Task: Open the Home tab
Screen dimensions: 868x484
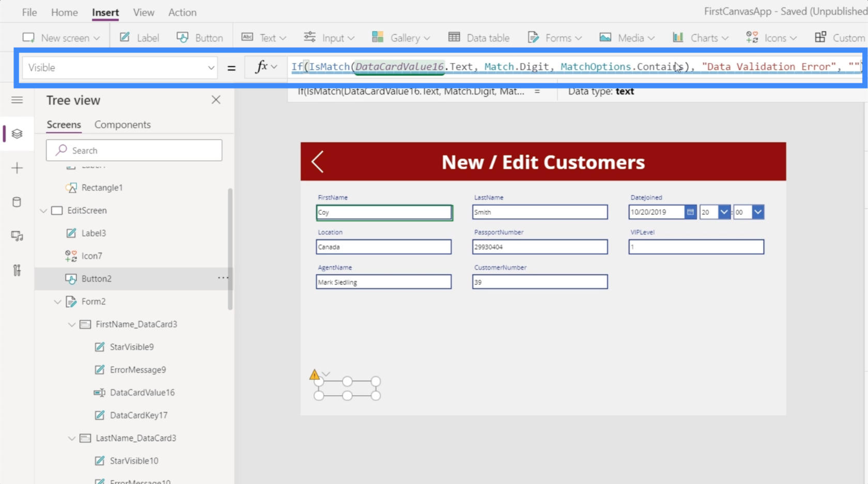Action: coord(65,12)
